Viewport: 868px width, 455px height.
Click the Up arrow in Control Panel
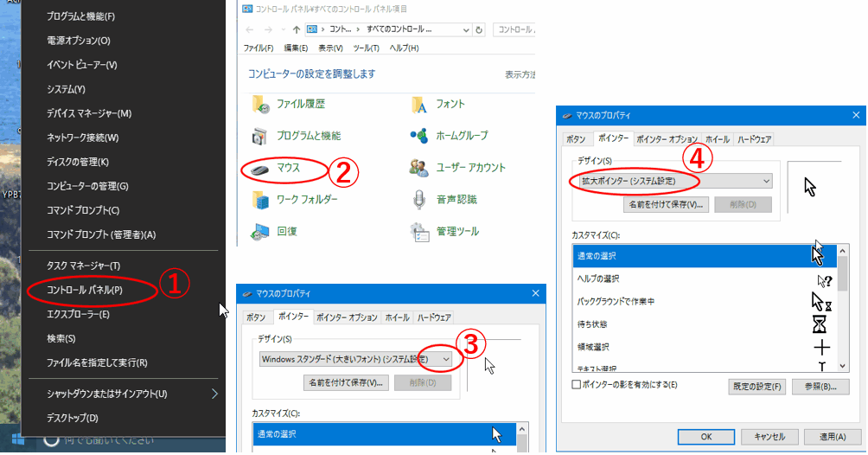pos(297,29)
